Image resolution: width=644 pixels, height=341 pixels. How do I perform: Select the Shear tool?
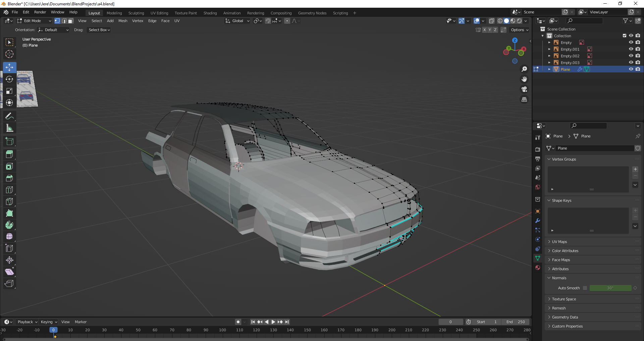point(9,272)
